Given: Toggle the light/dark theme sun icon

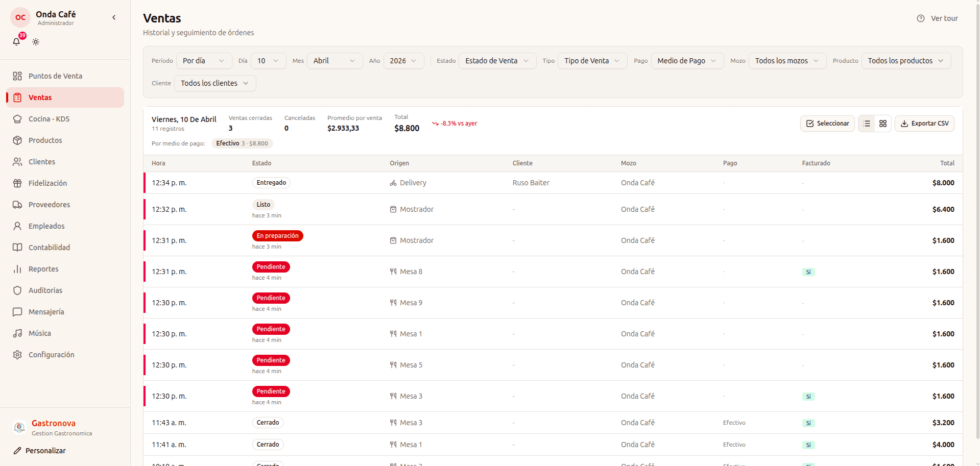Looking at the screenshot, I should pos(36,42).
